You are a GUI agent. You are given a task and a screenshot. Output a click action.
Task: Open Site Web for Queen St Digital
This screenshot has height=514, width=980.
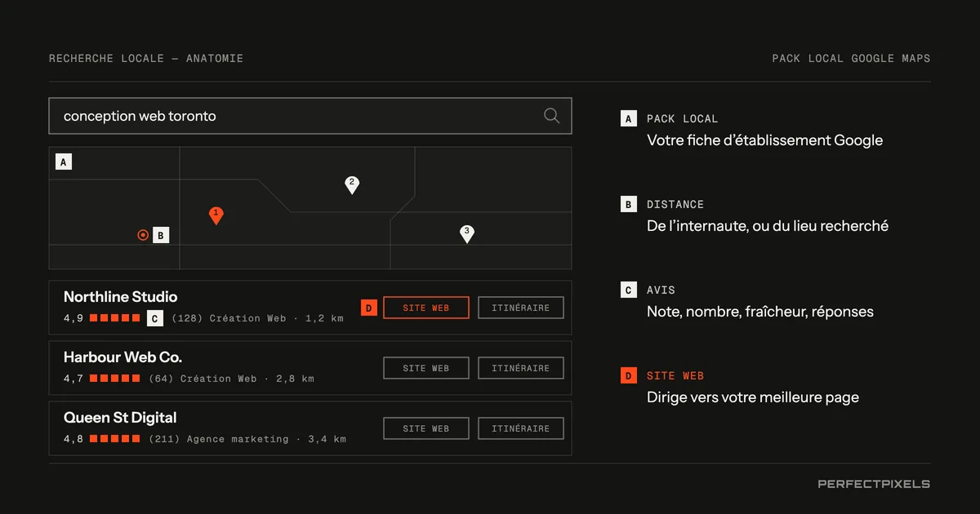pyautogui.click(x=426, y=428)
